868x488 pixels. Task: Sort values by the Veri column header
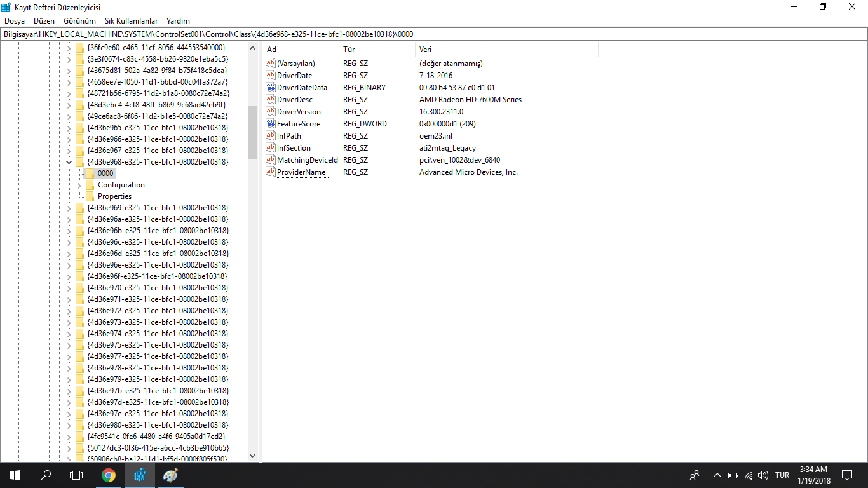[x=506, y=50]
